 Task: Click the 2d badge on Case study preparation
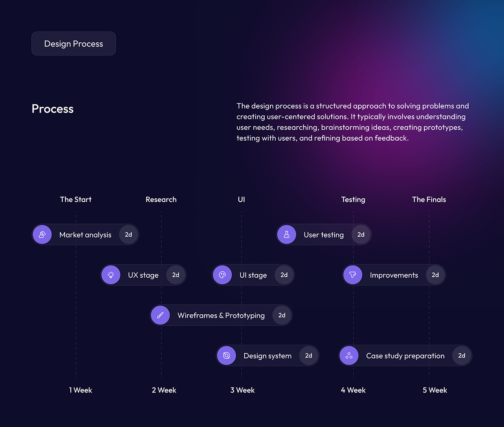462,355
